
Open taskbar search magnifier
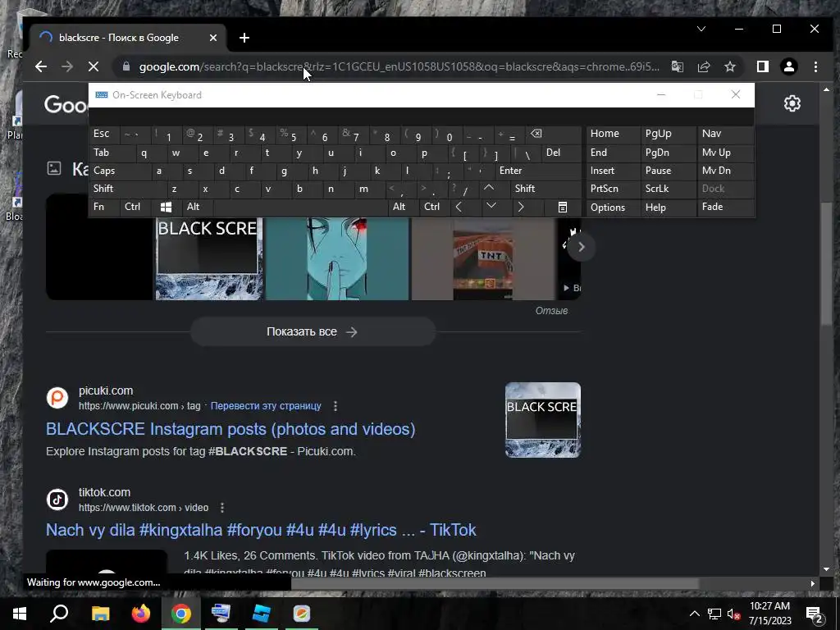59,614
